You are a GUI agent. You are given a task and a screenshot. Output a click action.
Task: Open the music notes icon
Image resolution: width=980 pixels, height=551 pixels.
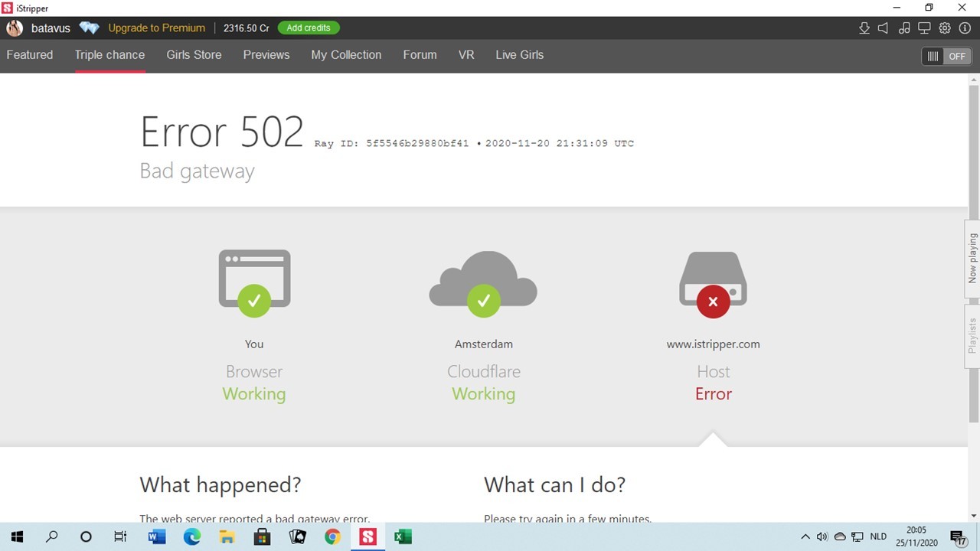coord(904,28)
